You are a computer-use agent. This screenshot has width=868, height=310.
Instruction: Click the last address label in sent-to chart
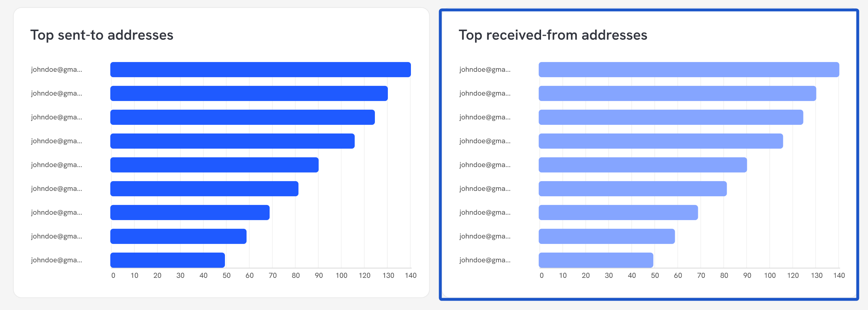(x=57, y=260)
